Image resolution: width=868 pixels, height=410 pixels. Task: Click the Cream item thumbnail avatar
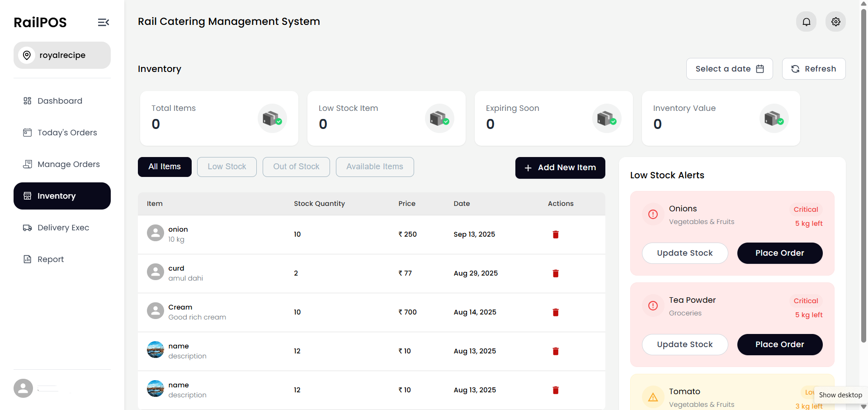[155, 310]
